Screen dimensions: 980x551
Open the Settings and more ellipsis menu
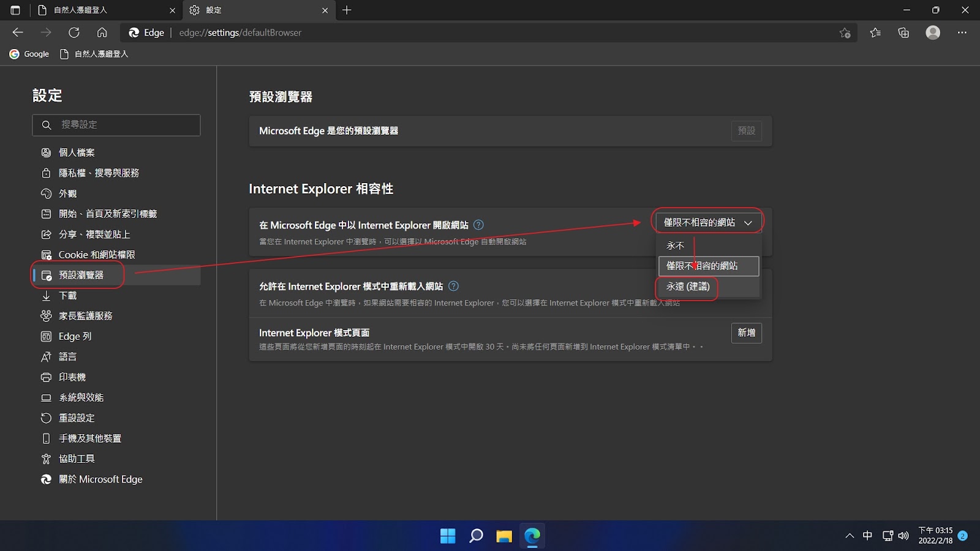click(962, 32)
